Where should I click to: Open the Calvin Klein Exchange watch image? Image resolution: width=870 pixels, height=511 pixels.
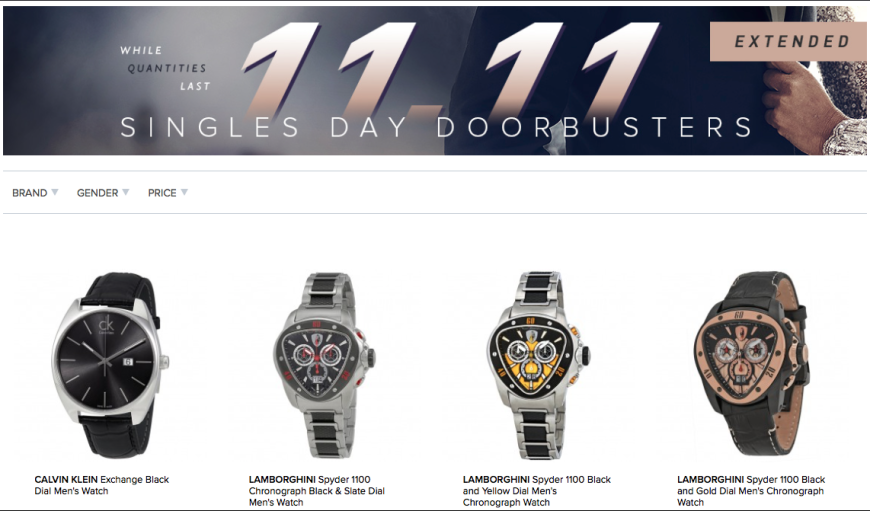[x=109, y=365]
